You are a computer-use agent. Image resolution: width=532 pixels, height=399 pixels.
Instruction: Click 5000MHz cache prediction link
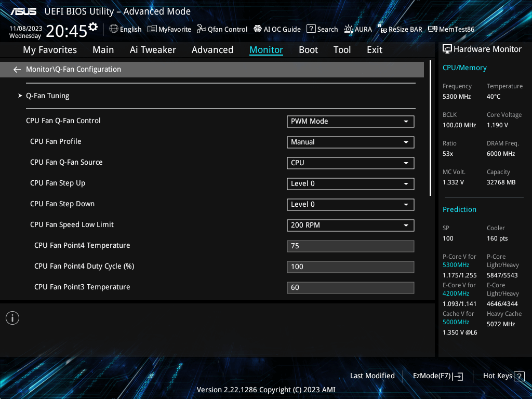click(x=456, y=322)
